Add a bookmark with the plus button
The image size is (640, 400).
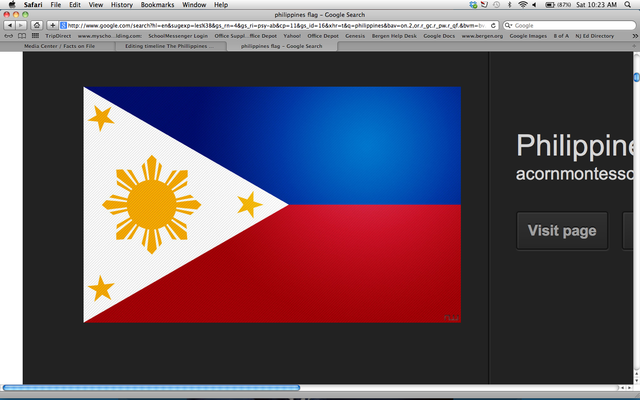(52, 25)
